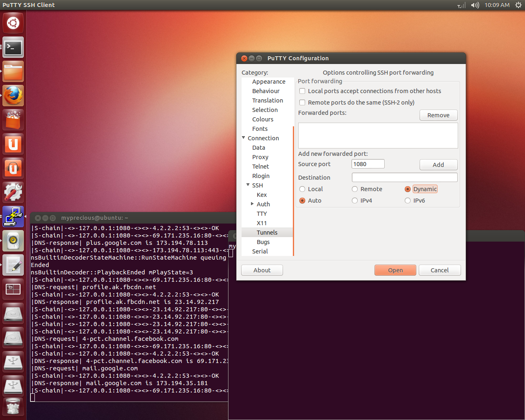Open the Ubuntu Dash home launcher
This screenshot has width=525, height=420.
point(13,23)
